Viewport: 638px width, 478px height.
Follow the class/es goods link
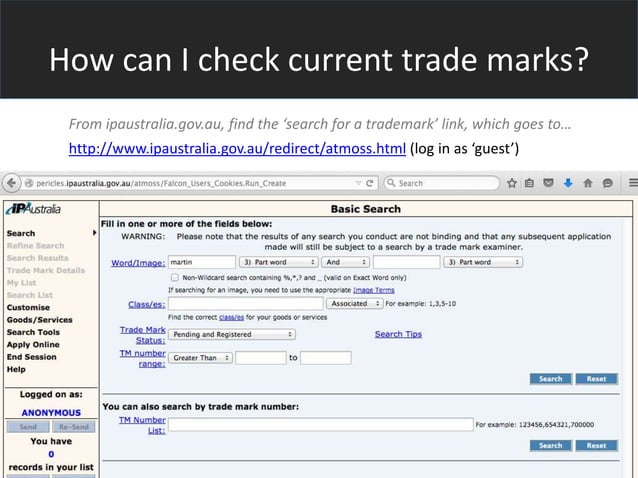pos(232,317)
